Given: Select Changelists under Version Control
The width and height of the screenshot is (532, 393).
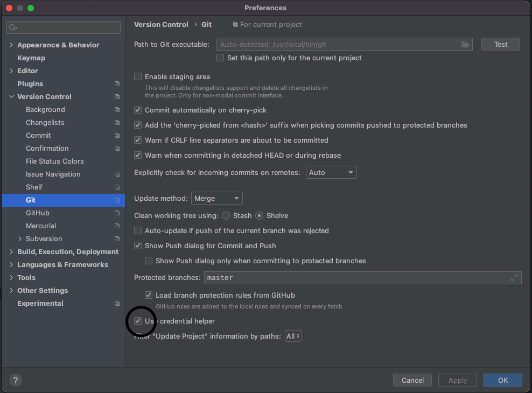Looking at the screenshot, I should (45, 122).
